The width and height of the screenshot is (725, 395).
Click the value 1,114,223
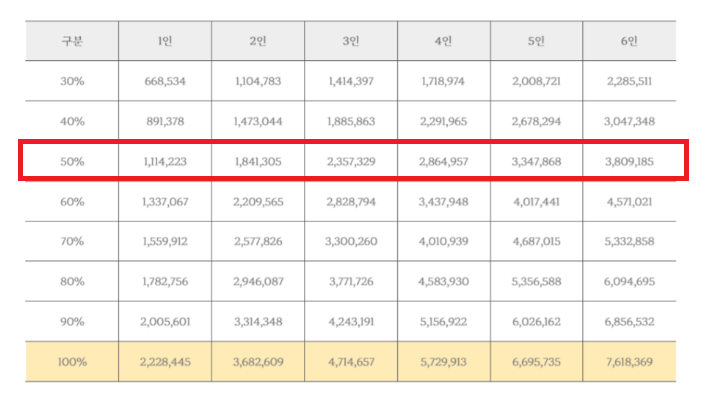[165, 162]
